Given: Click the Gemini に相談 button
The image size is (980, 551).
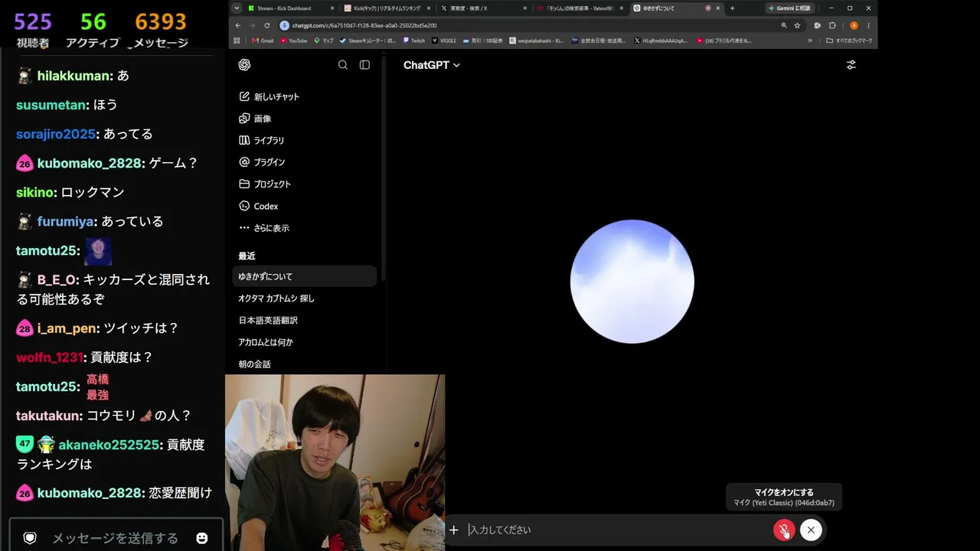Looking at the screenshot, I should click(x=789, y=8).
